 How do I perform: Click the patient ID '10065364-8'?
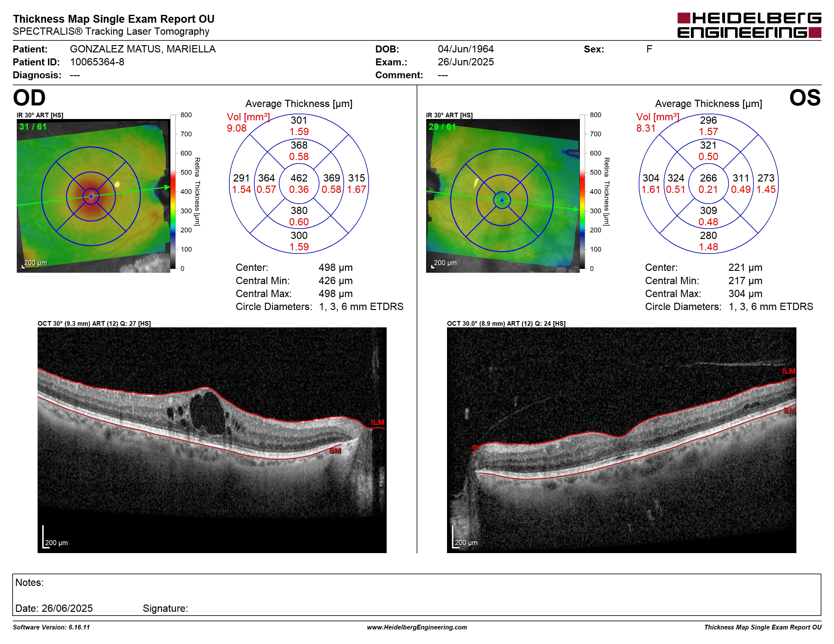click(x=97, y=62)
